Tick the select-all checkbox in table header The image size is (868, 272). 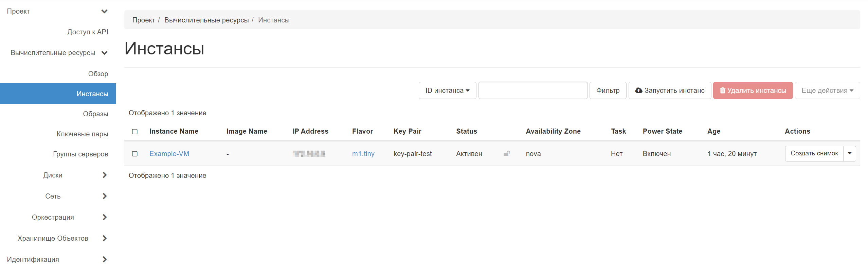pyautogui.click(x=135, y=132)
